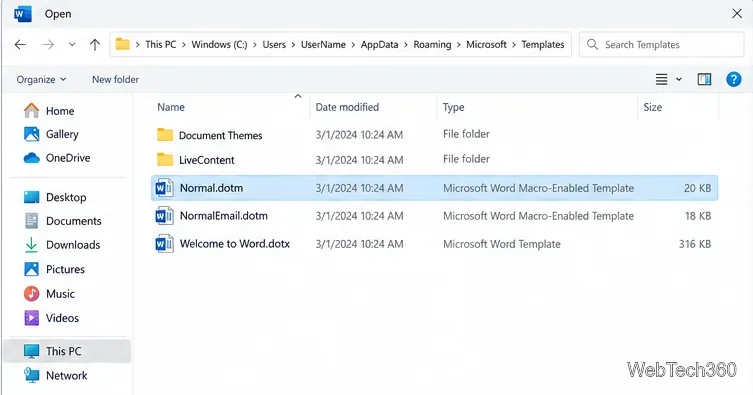Select 'AppData' in address breadcrumb
The image size is (753, 395).
pos(379,45)
